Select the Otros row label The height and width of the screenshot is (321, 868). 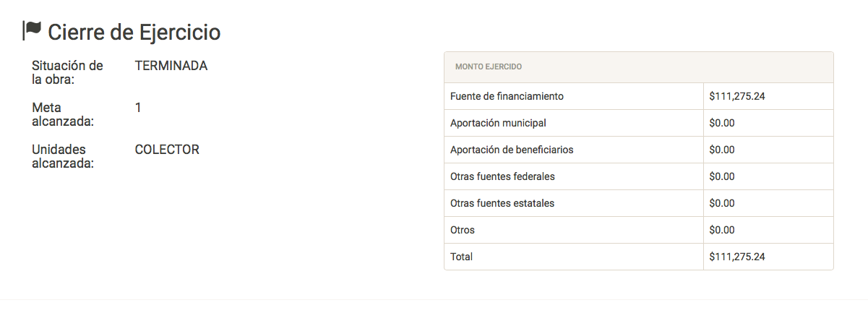tap(463, 230)
